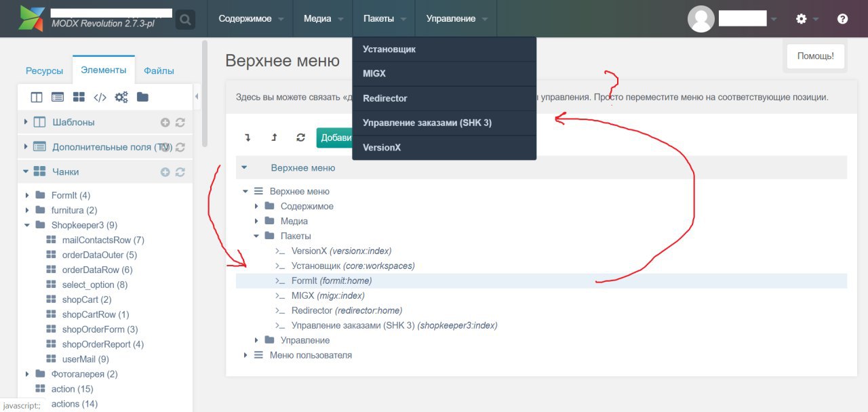Click new chunk toolbar icon

(79, 98)
